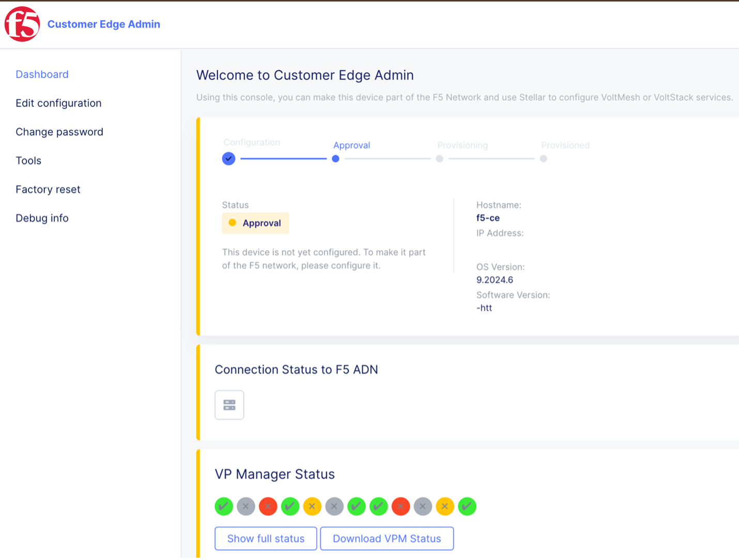Click the server icon under Connection Status
This screenshot has width=739, height=560.
pyautogui.click(x=229, y=405)
